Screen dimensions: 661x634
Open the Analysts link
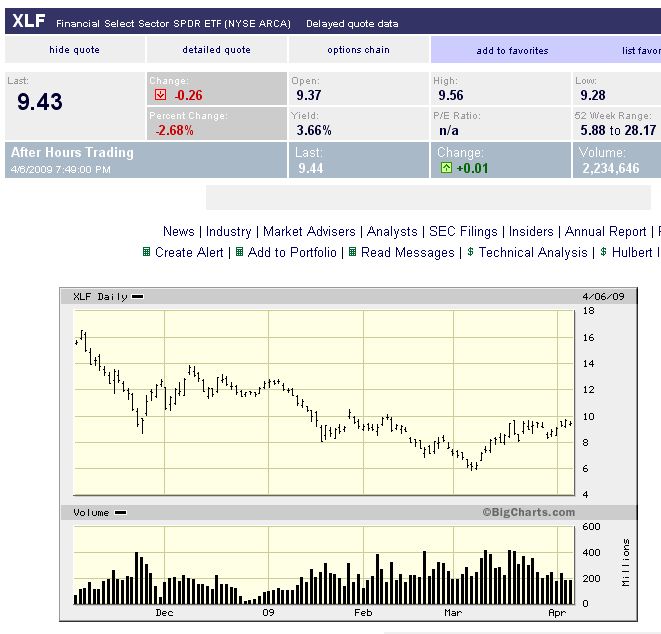[392, 231]
